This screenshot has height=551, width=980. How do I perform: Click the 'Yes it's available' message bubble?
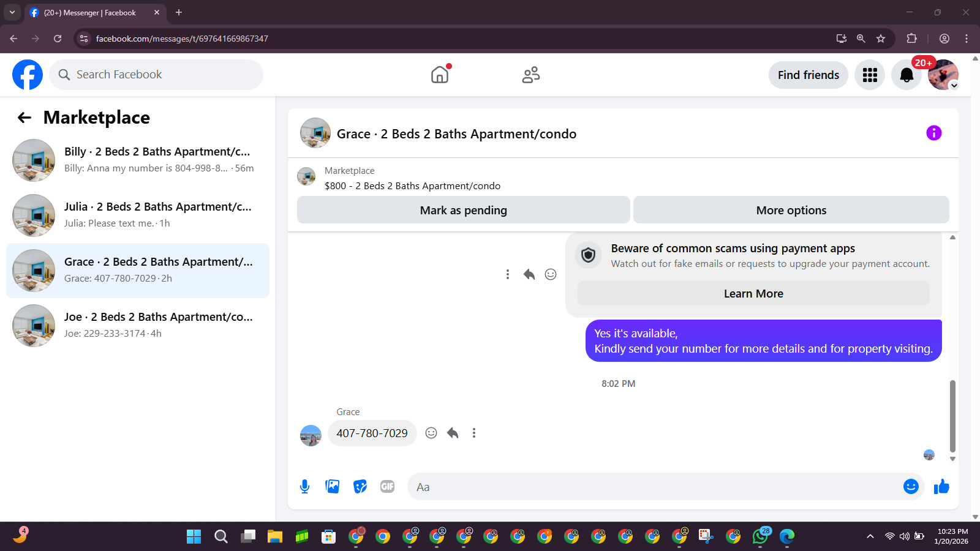tap(764, 341)
